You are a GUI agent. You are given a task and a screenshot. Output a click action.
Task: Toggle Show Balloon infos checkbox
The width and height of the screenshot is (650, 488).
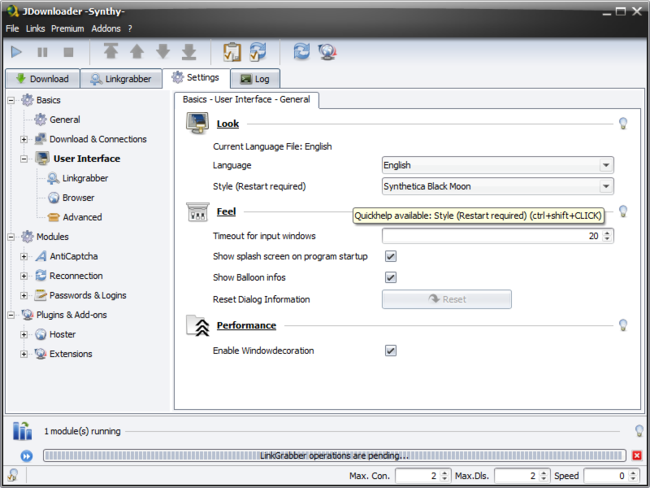pos(390,277)
